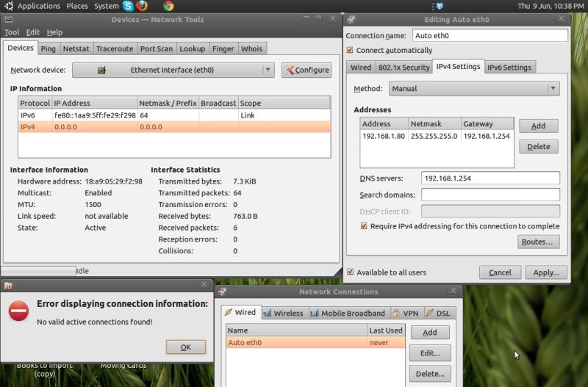The image size is (588, 387).
Task: Click Delete button beside Addresses table
Action: click(539, 146)
